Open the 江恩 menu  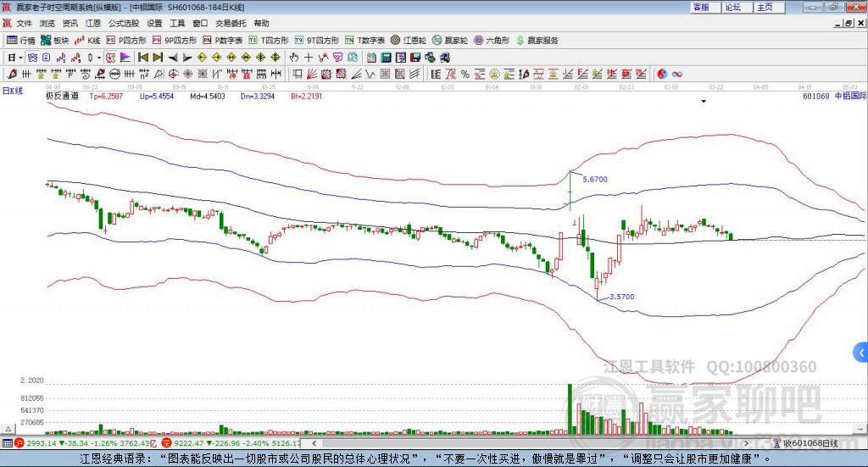(93, 23)
